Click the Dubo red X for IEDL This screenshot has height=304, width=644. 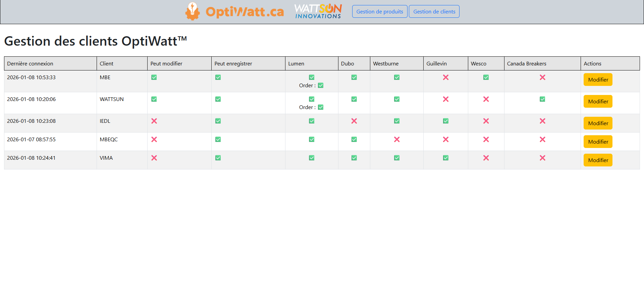click(354, 121)
